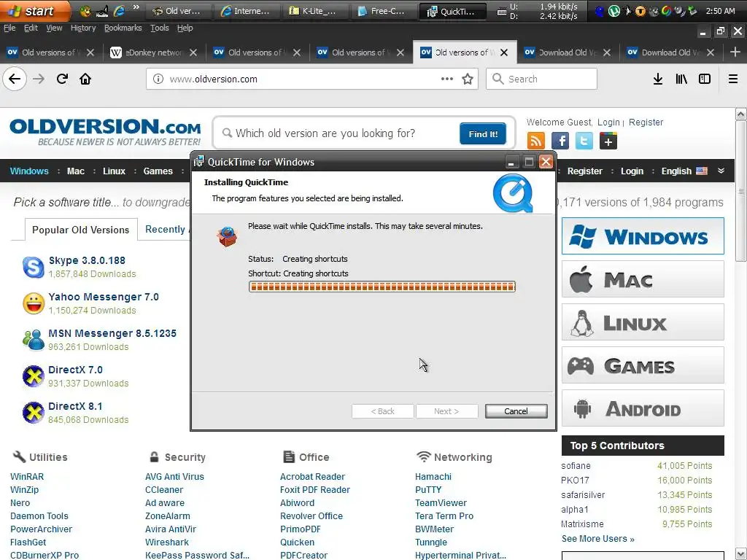Minimize the QuickTime for Windows dialog
747x560 pixels.
pyautogui.click(x=511, y=162)
